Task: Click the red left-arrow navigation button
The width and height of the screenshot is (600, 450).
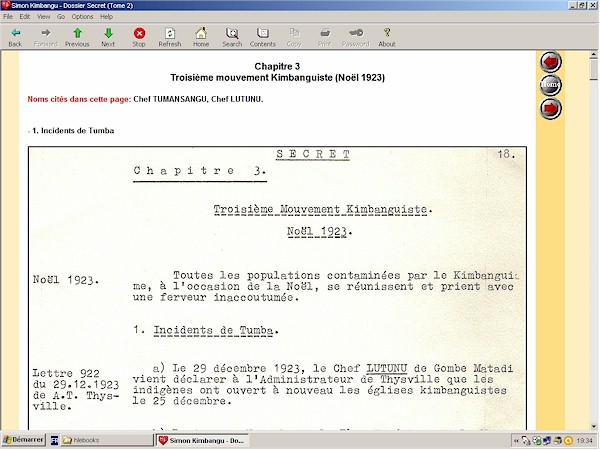Action: 551,62
